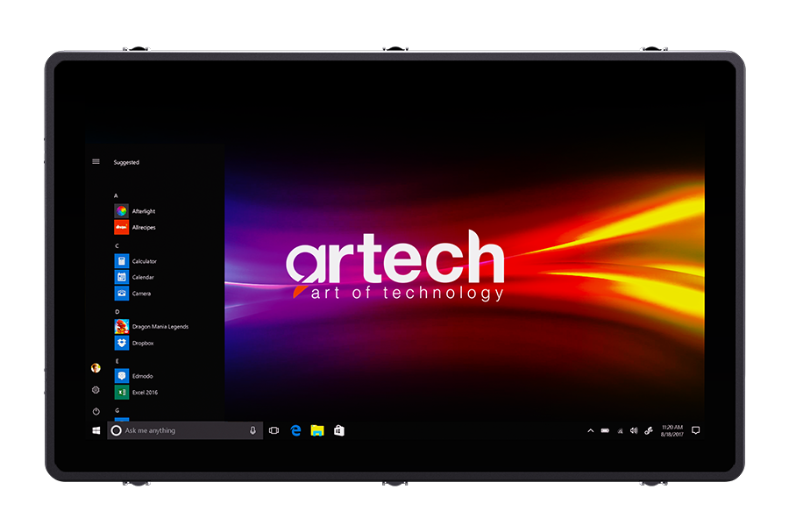Select the letter C group header
Viewport: 789px width, 532px height.
[x=117, y=246]
